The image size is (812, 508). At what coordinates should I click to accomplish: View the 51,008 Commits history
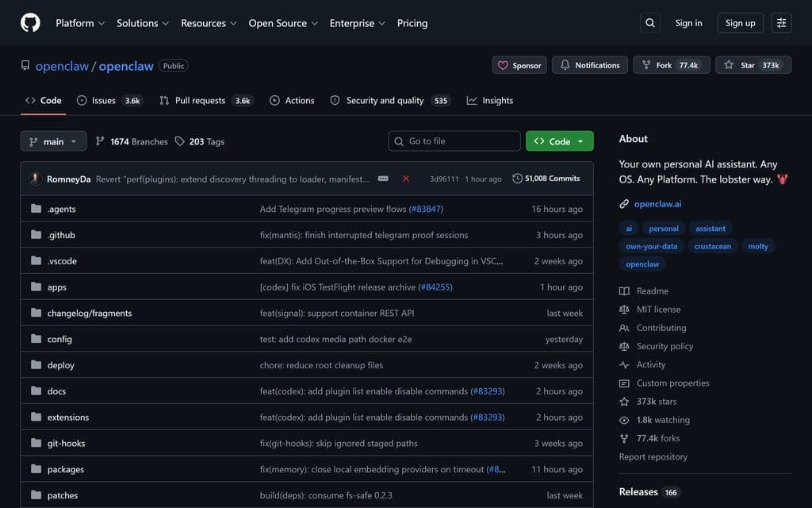click(x=546, y=179)
